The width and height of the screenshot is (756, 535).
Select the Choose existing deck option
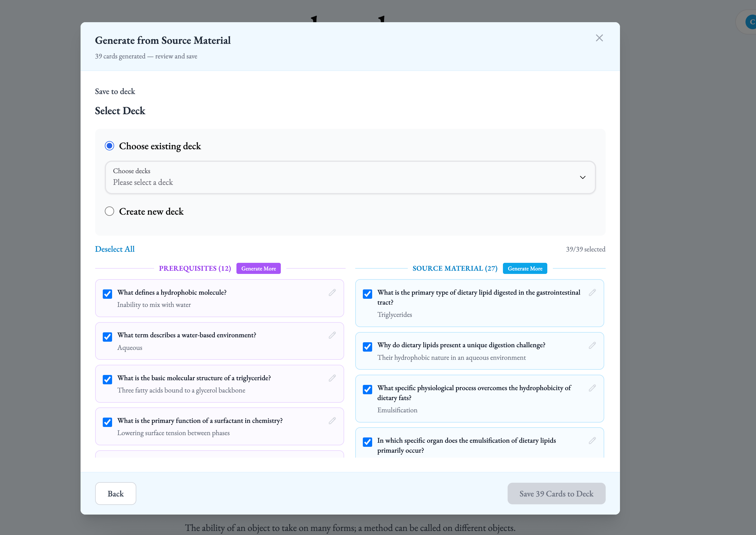point(109,146)
